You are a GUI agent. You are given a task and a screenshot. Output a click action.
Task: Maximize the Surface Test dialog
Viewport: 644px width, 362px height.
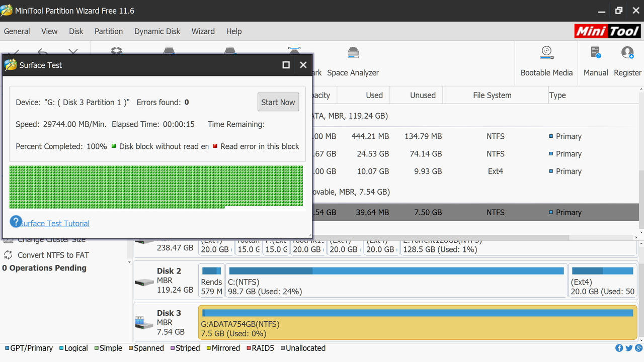(286, 65)
